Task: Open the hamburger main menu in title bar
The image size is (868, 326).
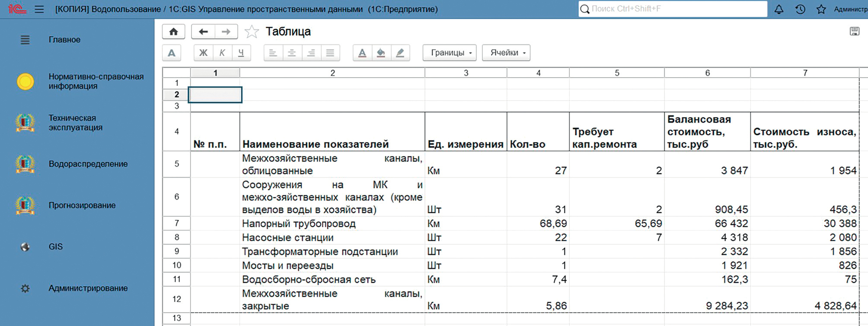Action: coord(39,9)
